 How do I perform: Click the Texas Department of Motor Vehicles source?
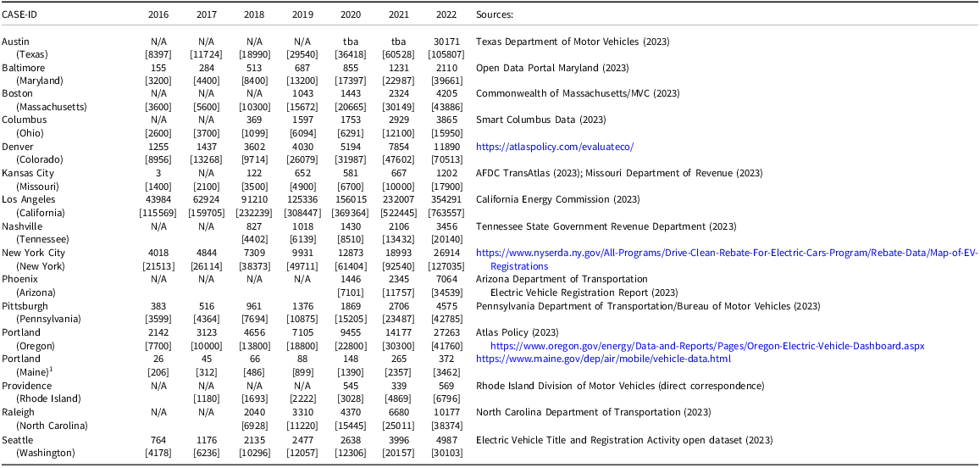[573, 42]
